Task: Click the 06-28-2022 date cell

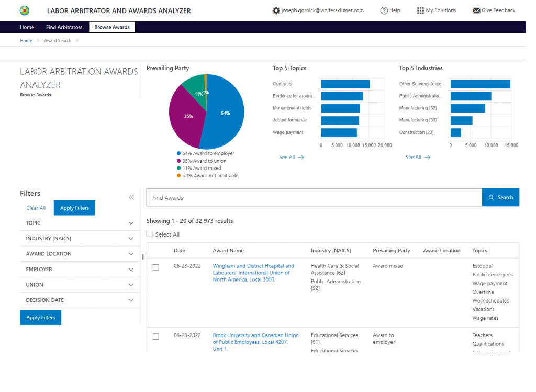Action: [x=187, y=266]
